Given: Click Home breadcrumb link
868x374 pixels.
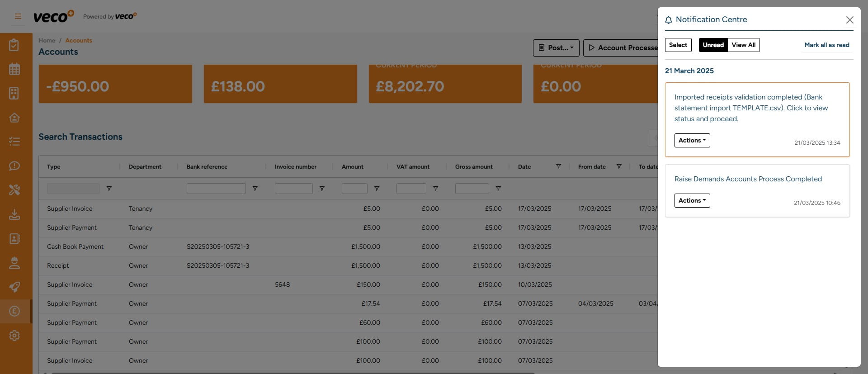Looking at the screenshot, I should pos(47,40).
